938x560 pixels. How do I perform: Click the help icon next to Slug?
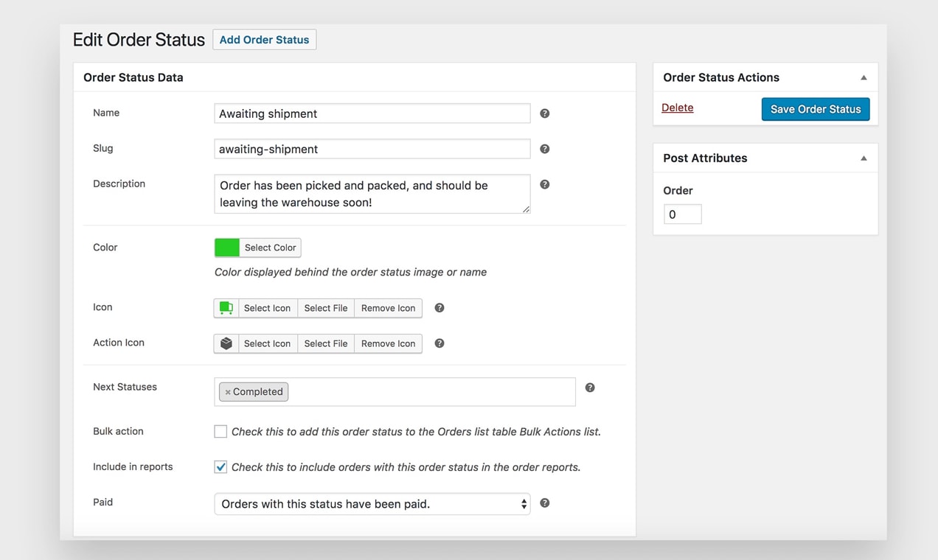pos(545,149)
